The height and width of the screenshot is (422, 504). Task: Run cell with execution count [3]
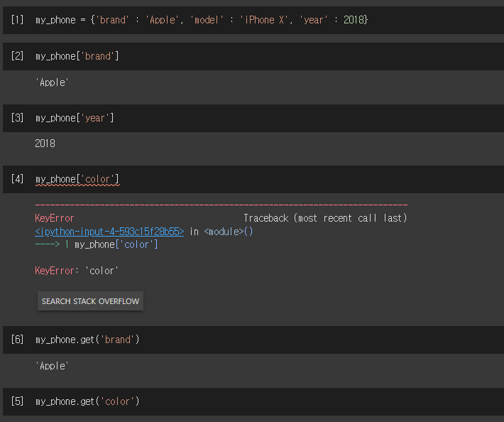(17, 118)
